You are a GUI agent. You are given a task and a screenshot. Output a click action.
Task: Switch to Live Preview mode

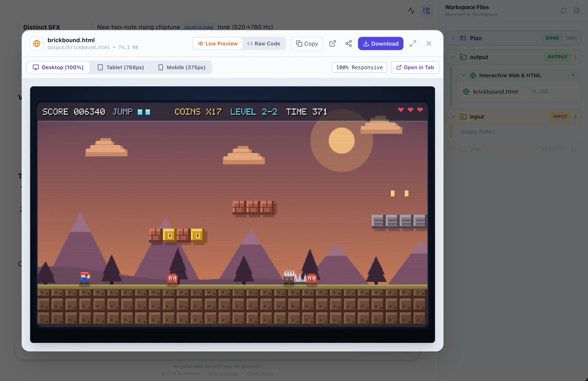(x=218, y=43)
